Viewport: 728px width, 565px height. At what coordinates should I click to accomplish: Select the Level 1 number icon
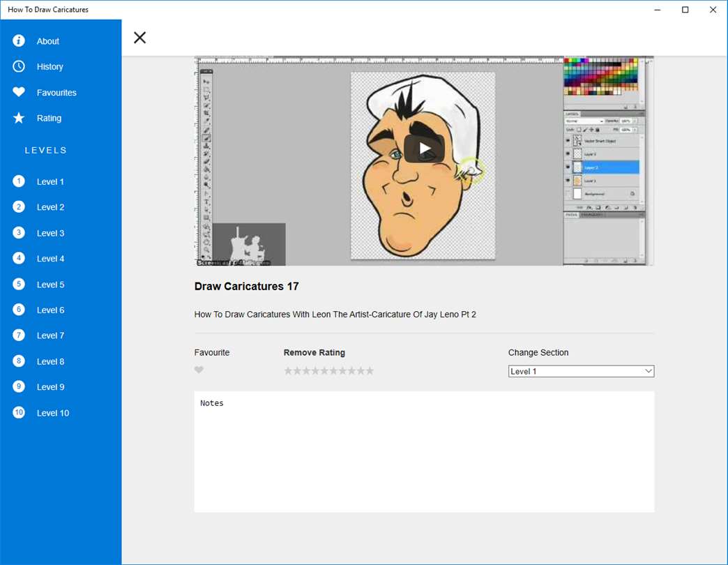click(x=19, y=181)
